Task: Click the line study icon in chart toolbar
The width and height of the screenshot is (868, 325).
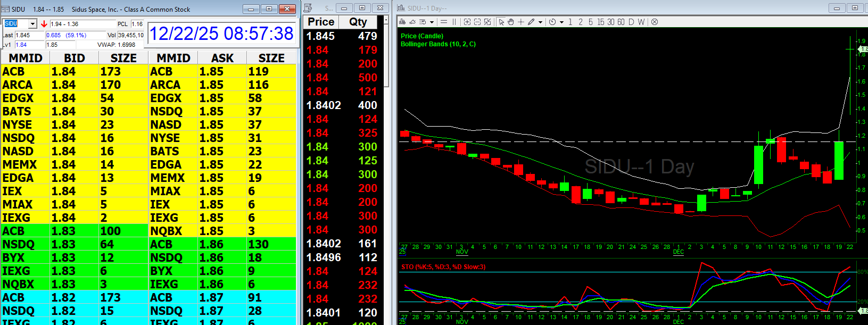Action: coord(412,22)
